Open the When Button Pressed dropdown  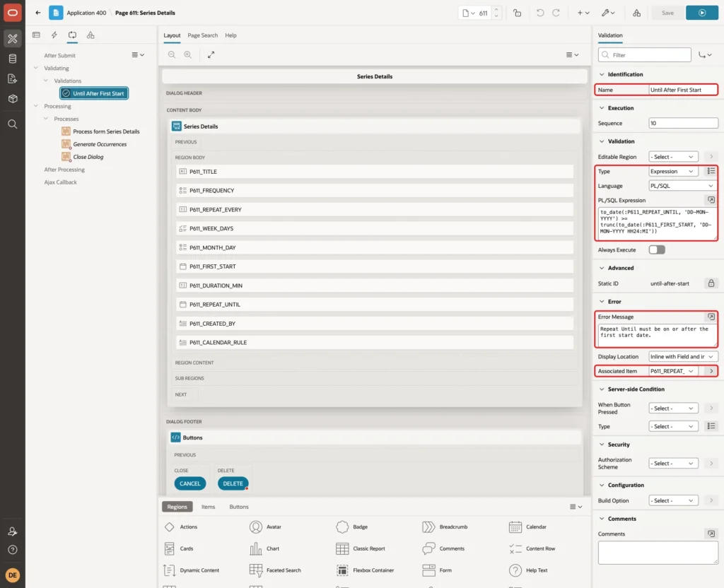point(673,408)
